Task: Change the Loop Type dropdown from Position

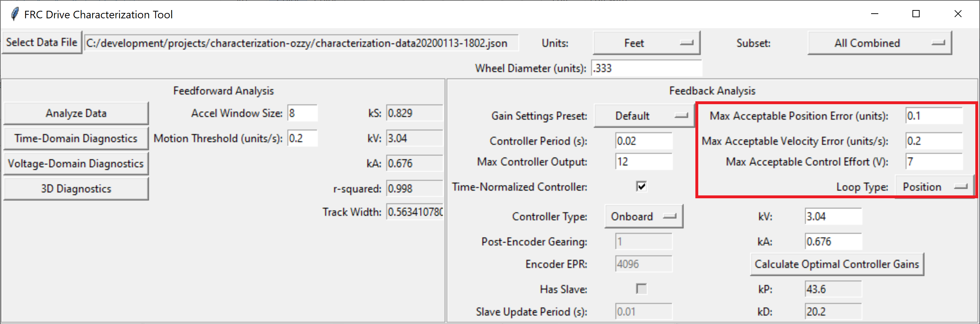Action: (x=934, y=187)
